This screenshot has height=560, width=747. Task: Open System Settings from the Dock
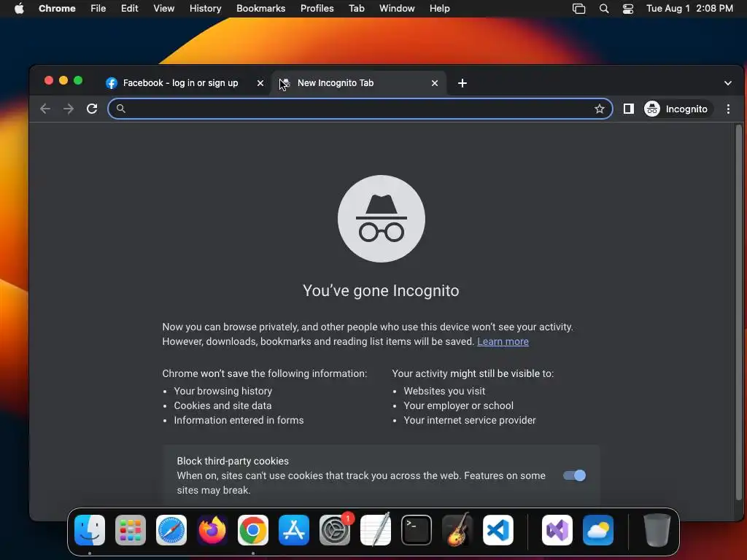tap(335, 530)
